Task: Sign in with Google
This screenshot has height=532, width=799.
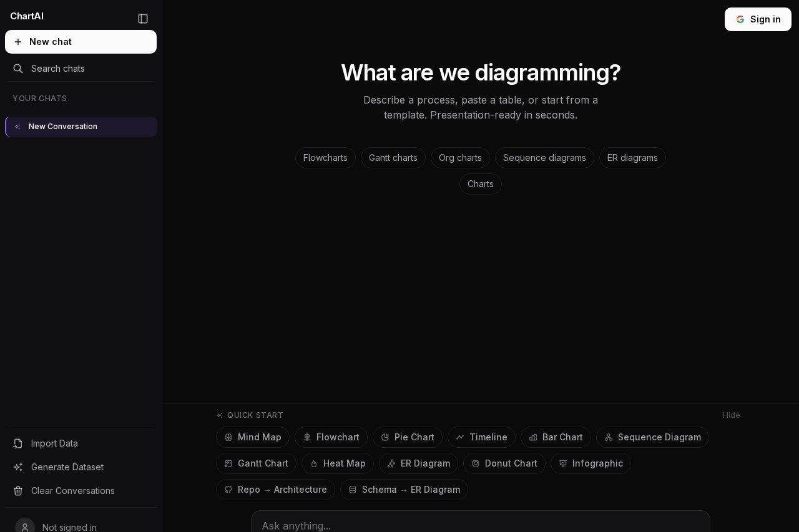Action: click(758, 19)
